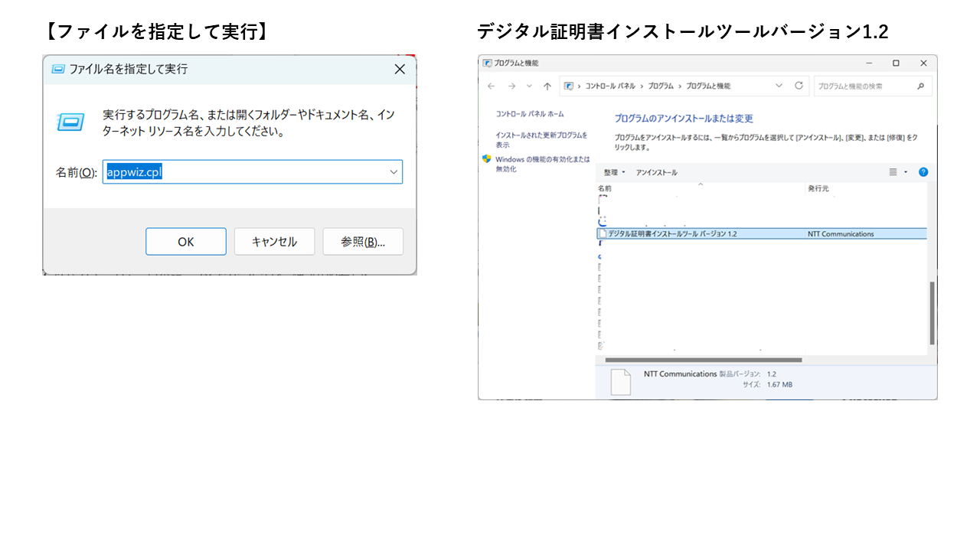Click the vertical scrollbar in the program list
The height and width of the screenshot is (551, 980).
pyautogui.click(x=931, y=312)
